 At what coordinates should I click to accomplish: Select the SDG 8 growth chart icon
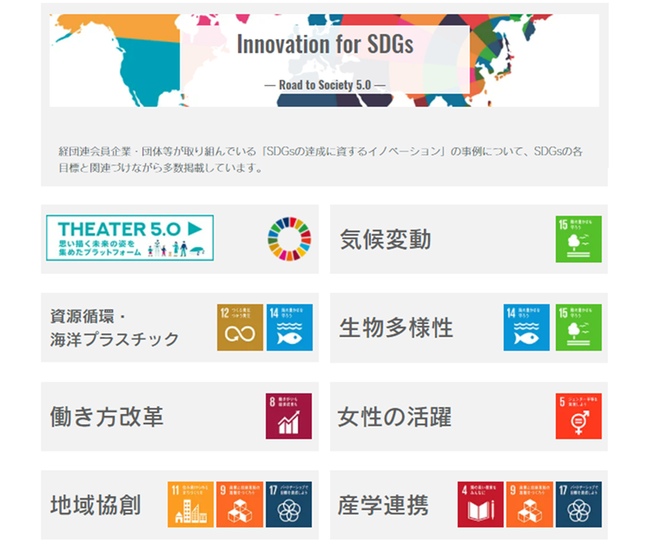click(x=289, y=416)
